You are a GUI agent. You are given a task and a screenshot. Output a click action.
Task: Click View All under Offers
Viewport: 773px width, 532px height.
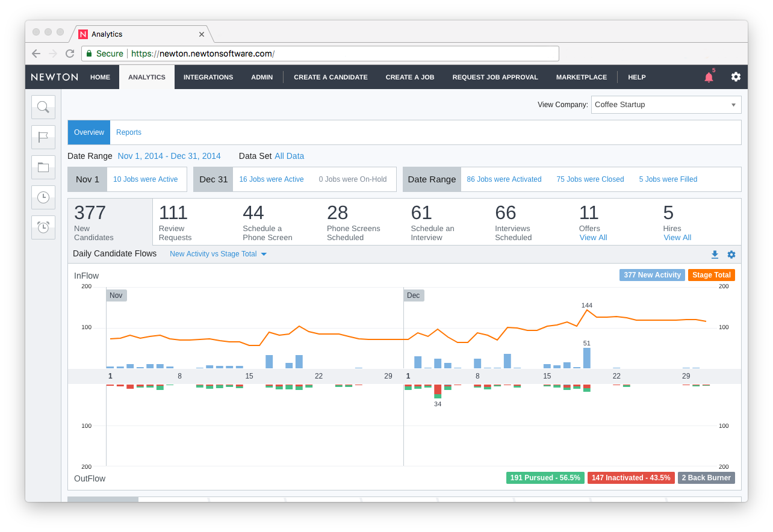[x=593, y=238]
